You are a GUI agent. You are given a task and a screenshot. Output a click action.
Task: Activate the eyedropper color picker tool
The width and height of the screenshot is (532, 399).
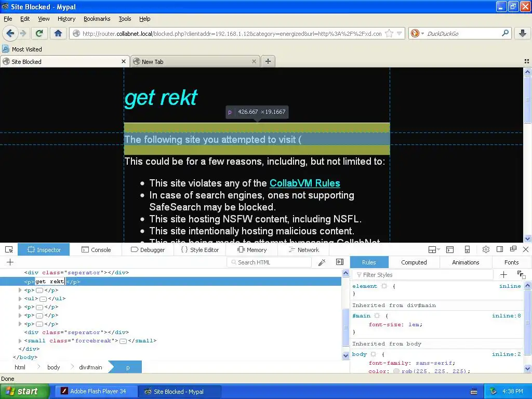(322, 262)
